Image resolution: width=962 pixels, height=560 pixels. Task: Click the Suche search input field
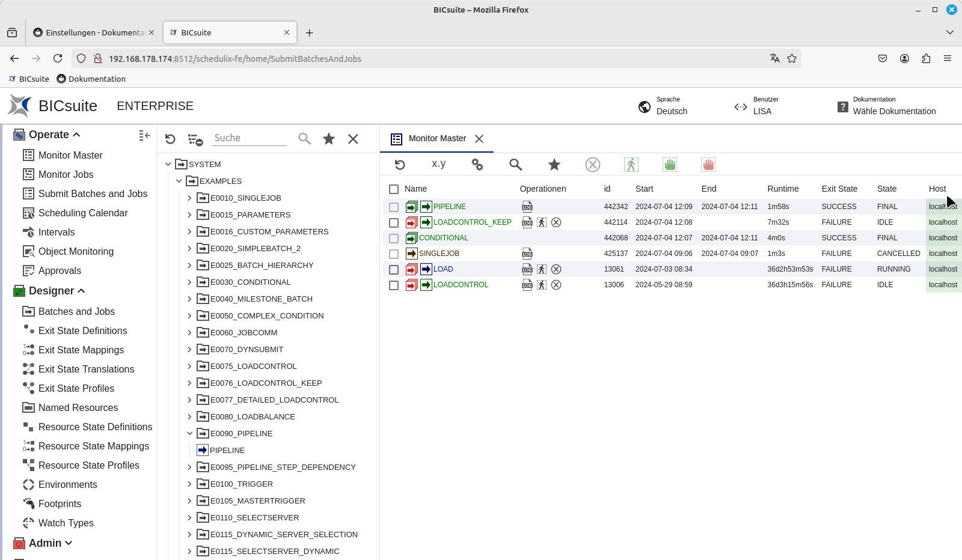[249, 138]
